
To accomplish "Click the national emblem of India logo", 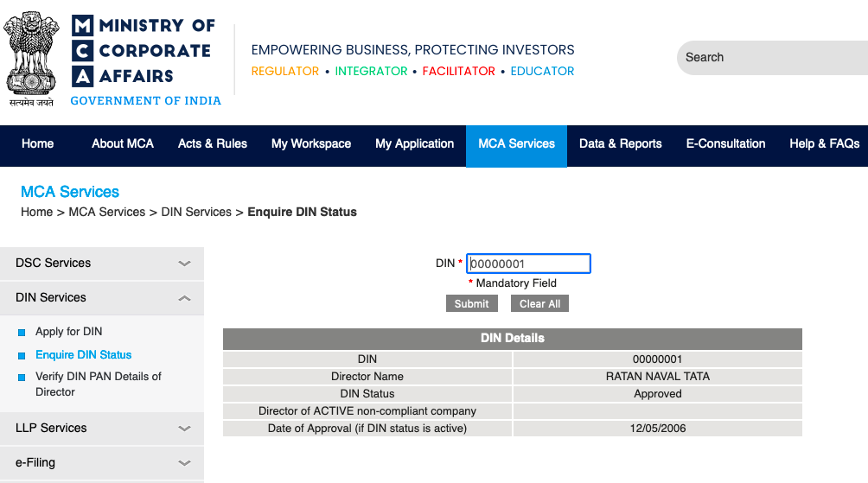I will pos(32,58).
